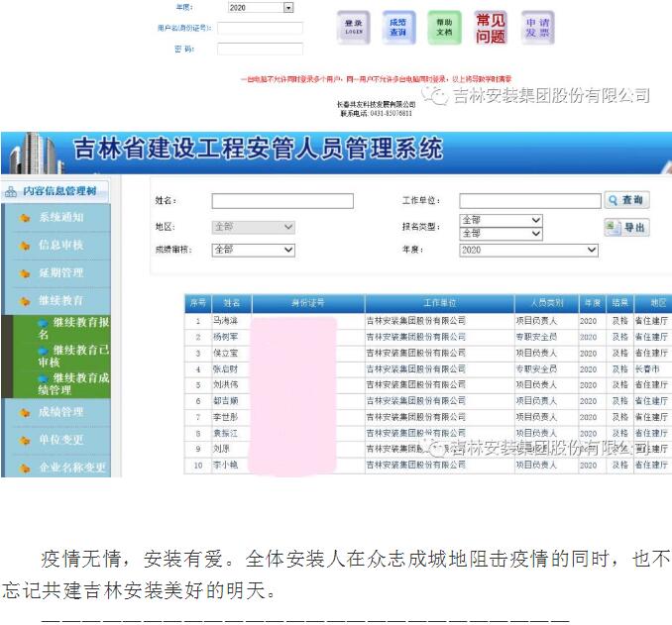Open the 成绩审核 dropdown

pos(254,251)
